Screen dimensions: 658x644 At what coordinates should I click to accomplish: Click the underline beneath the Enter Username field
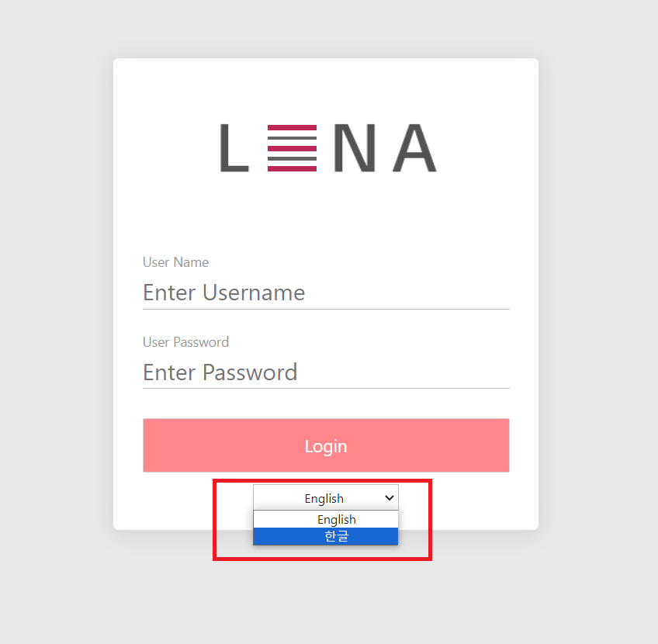[326, 309]
